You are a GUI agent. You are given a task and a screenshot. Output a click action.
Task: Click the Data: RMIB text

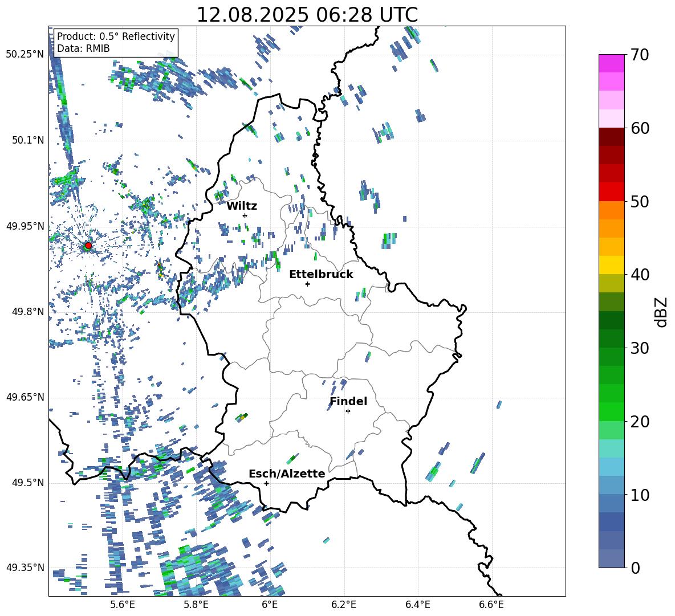[x=83, y=48]
